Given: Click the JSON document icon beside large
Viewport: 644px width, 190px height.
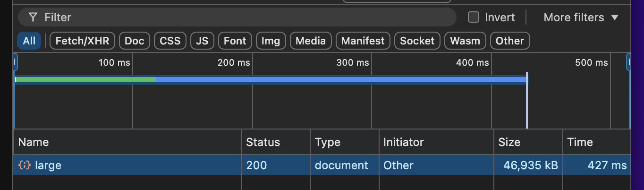Looking at the screenshot, I should tap(25, 165).
